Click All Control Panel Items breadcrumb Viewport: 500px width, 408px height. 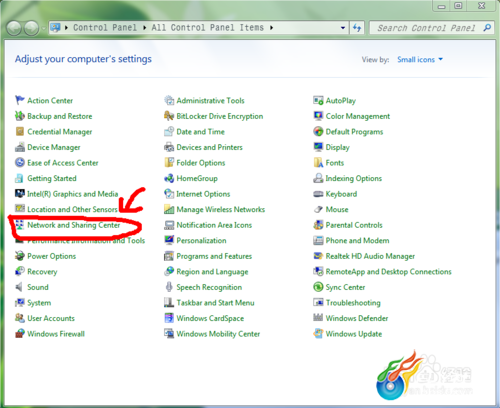(x=208, y=27)
